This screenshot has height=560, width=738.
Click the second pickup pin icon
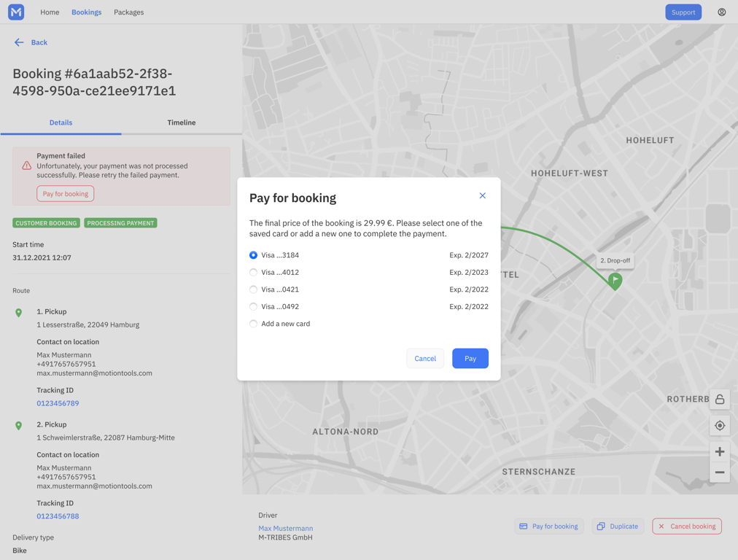click(x=18, y=426)
